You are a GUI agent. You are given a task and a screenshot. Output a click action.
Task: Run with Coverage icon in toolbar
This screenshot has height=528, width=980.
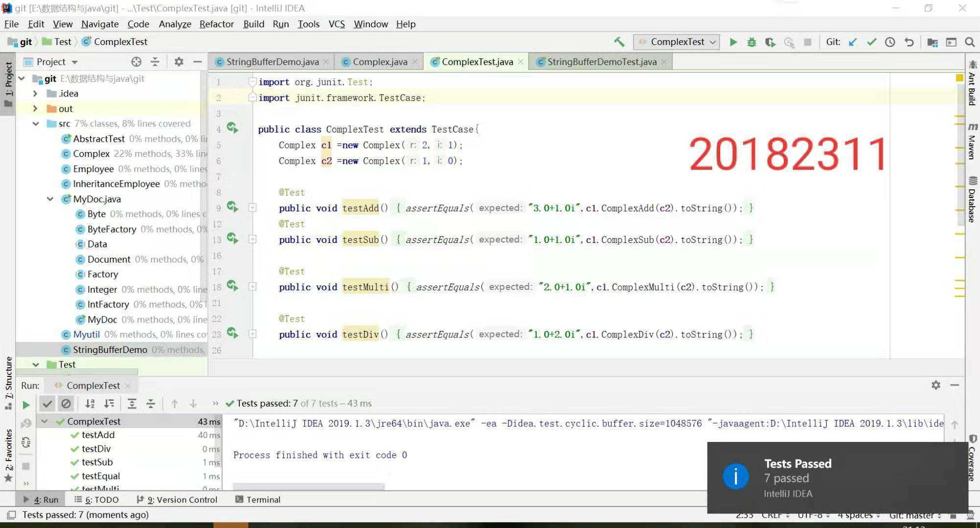pyautogui.click(x=770, y=43)
